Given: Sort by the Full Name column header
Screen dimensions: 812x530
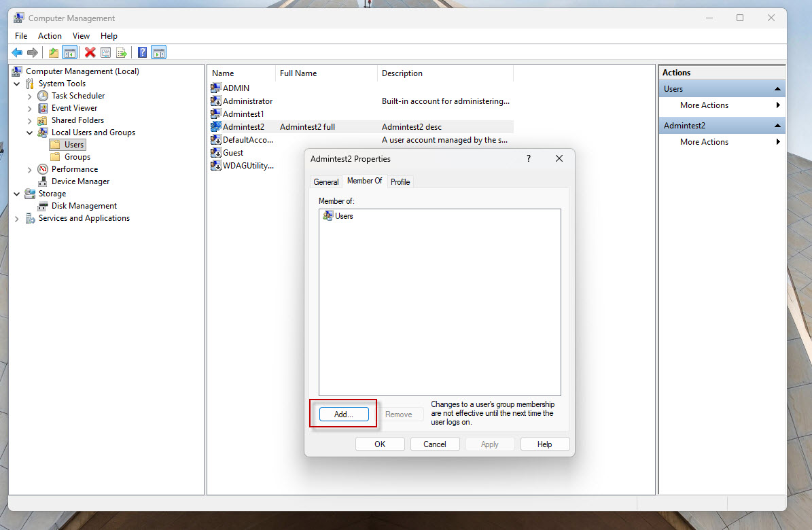Looking at the screenshot, I should coord(326,73).
